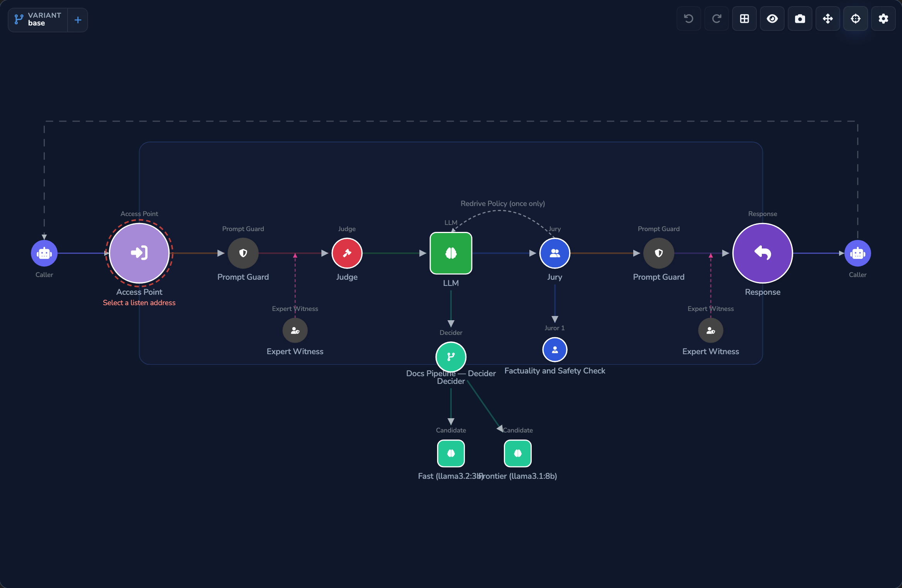Screen dimensions: 902x588
Task: Select the right Expert Witness node
Action: pos(710,330)
